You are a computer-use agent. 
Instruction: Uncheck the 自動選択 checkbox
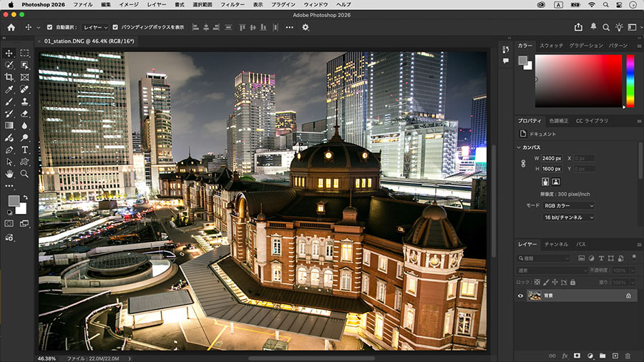point(49,27)
